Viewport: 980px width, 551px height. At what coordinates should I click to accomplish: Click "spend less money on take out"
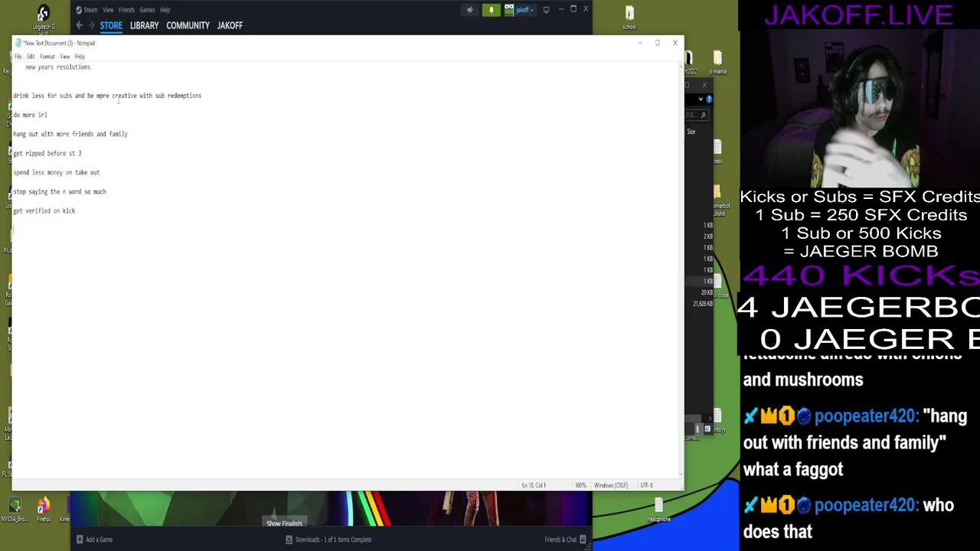(57, 172)
